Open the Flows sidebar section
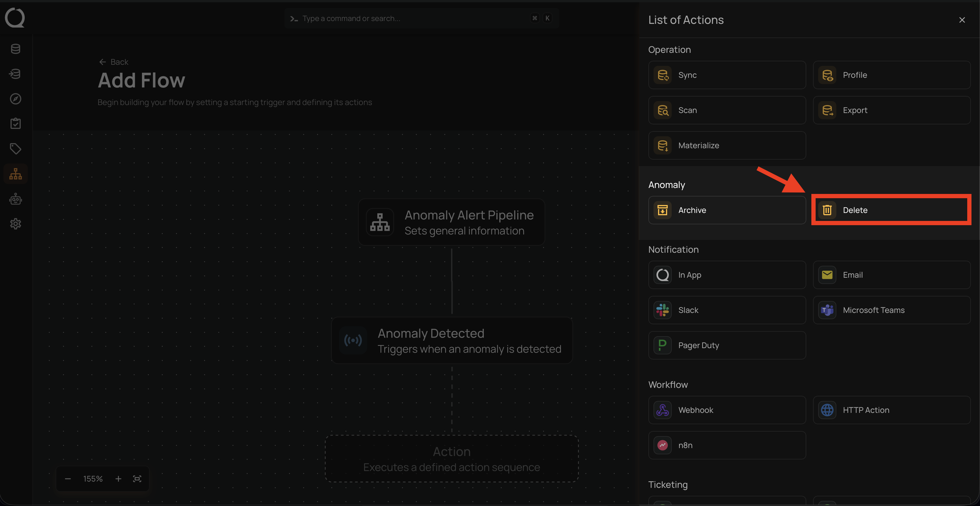The height and width of the screenshot is (506, 980). point(16,174)
